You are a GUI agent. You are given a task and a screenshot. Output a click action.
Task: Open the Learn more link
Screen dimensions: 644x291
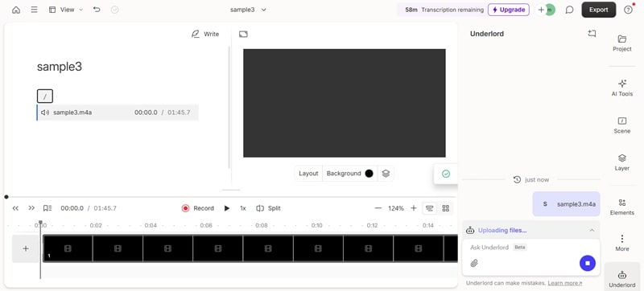[565, 283]
